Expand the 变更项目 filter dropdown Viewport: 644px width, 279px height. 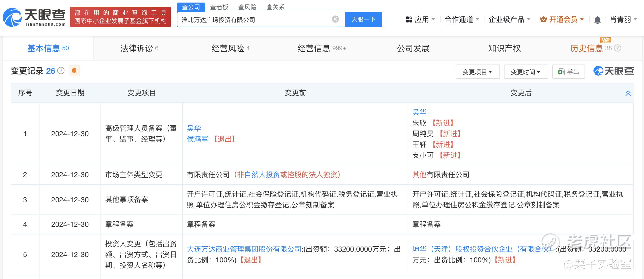(477, 72)
